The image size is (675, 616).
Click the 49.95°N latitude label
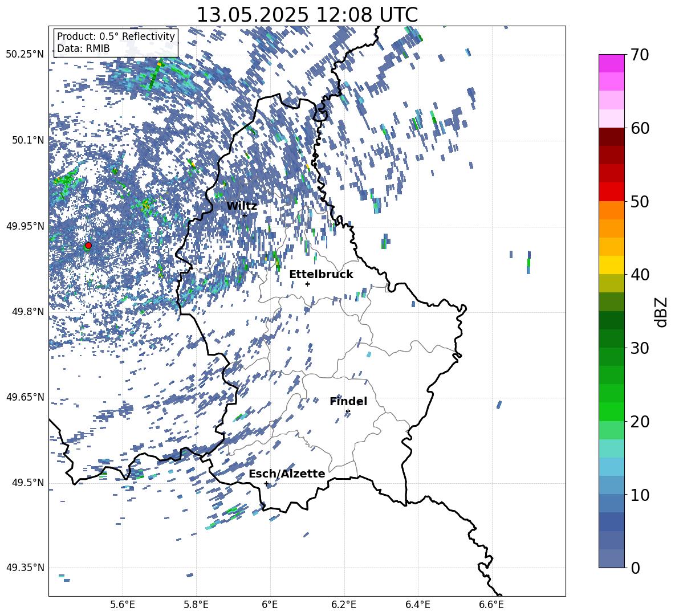(x=25, y=226)
